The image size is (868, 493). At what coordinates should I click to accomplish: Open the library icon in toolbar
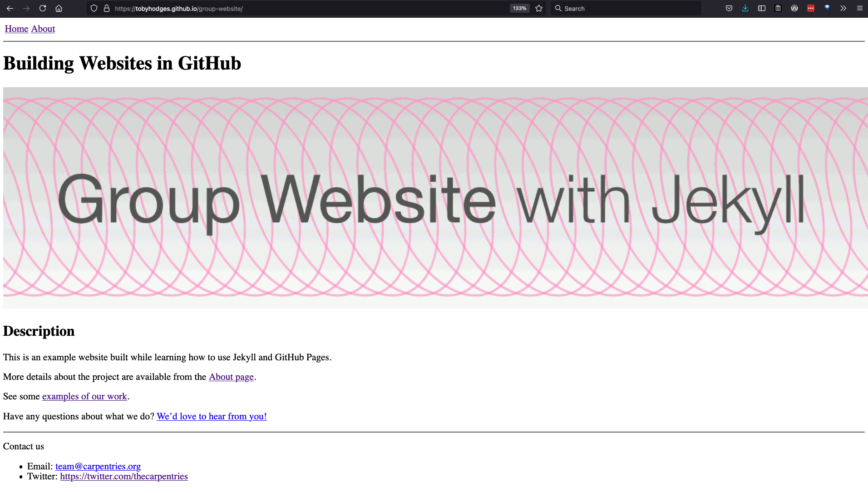(x=778, y=8)
